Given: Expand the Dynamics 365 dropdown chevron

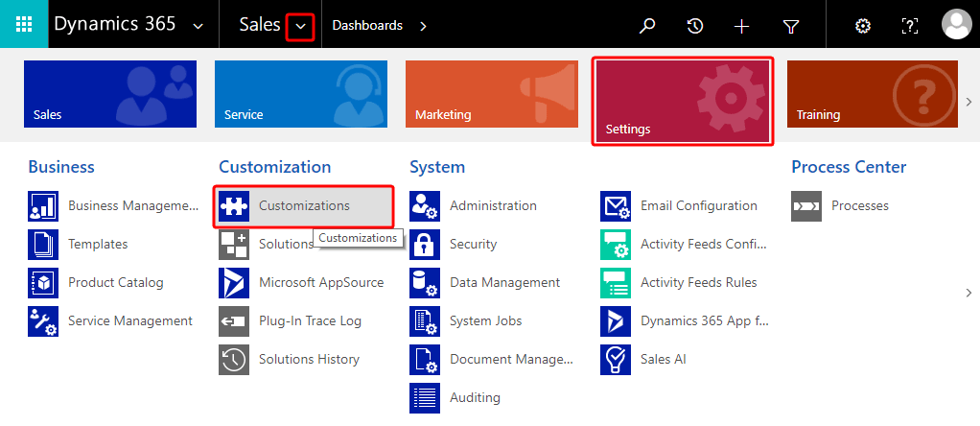Looking at the screenshot, I should click(198, 26).
